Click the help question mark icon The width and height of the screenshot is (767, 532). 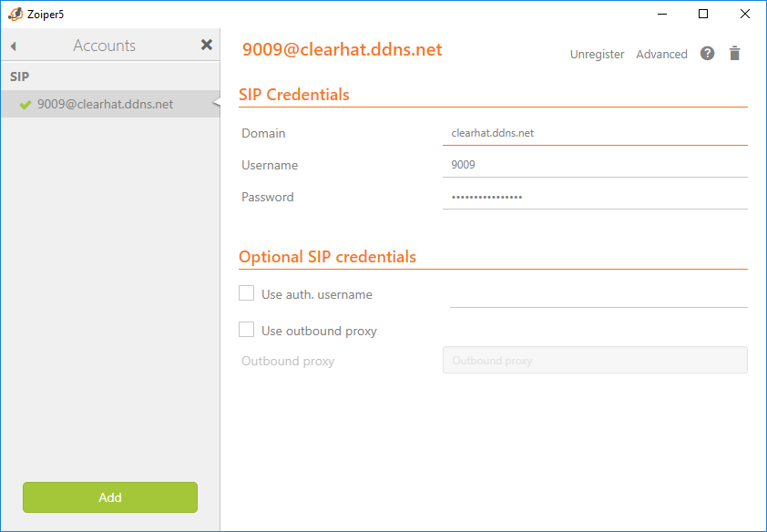(707, 54)
